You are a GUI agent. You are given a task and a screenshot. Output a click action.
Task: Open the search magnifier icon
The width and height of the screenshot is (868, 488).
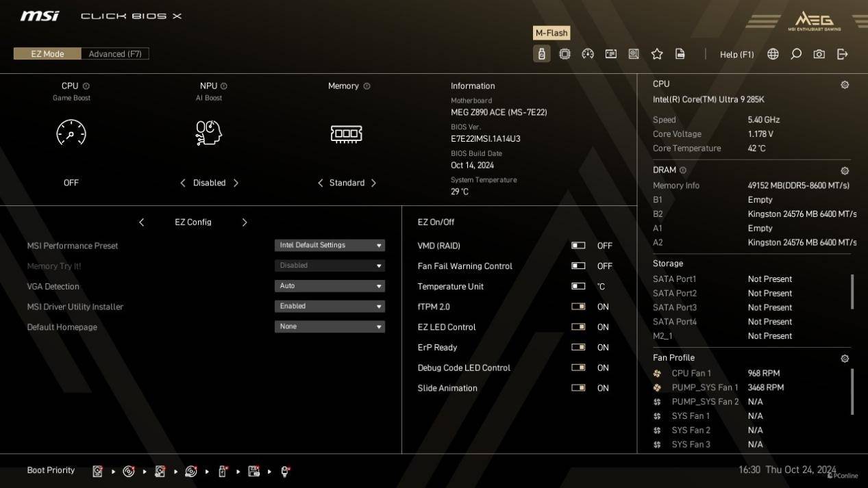coord(796,54)
